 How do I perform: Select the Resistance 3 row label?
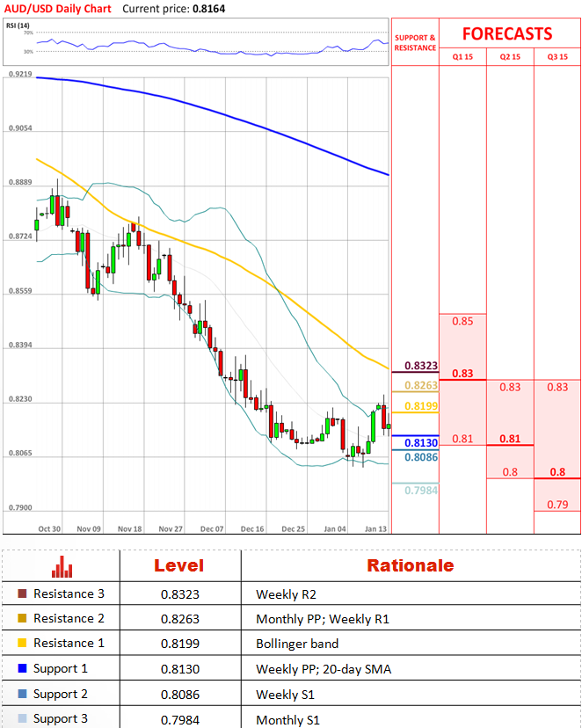click(x=69, y=593)
